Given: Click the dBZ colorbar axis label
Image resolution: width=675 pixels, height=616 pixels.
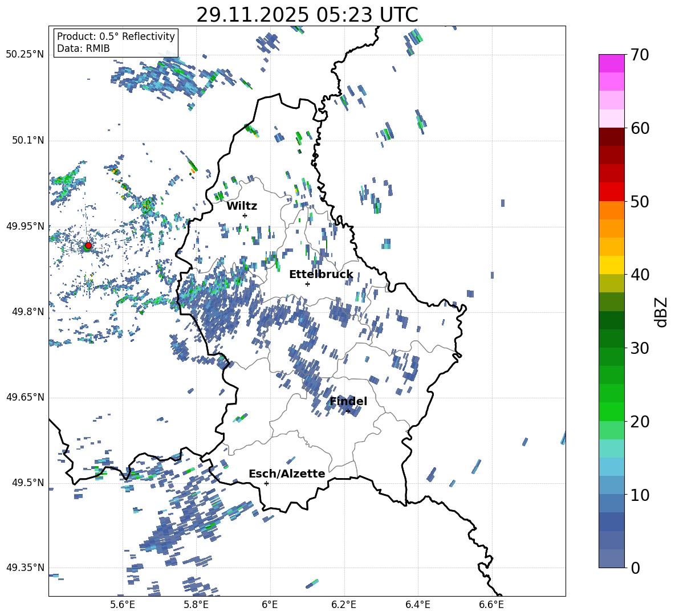Looking at the screenshot, I should pos(660,312).
